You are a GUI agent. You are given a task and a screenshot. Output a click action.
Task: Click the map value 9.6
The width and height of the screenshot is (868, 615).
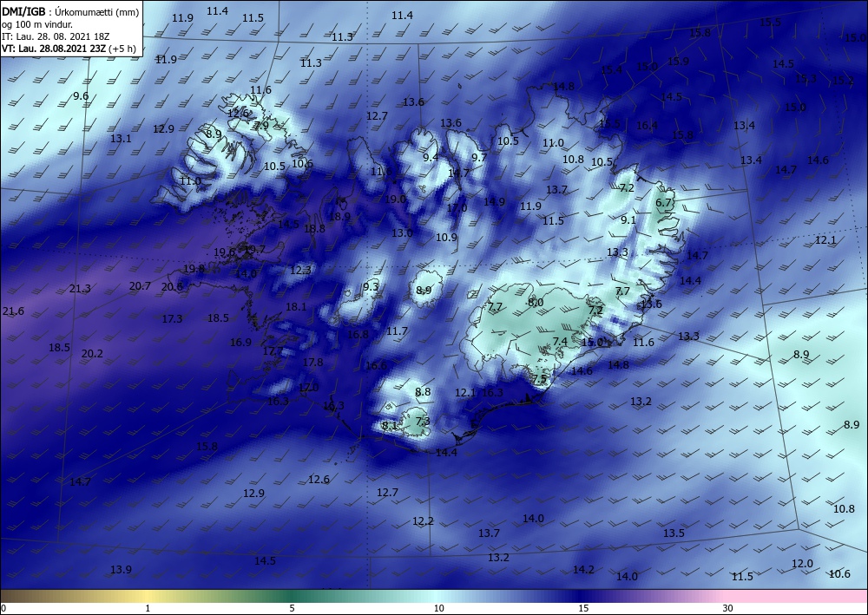81,96
